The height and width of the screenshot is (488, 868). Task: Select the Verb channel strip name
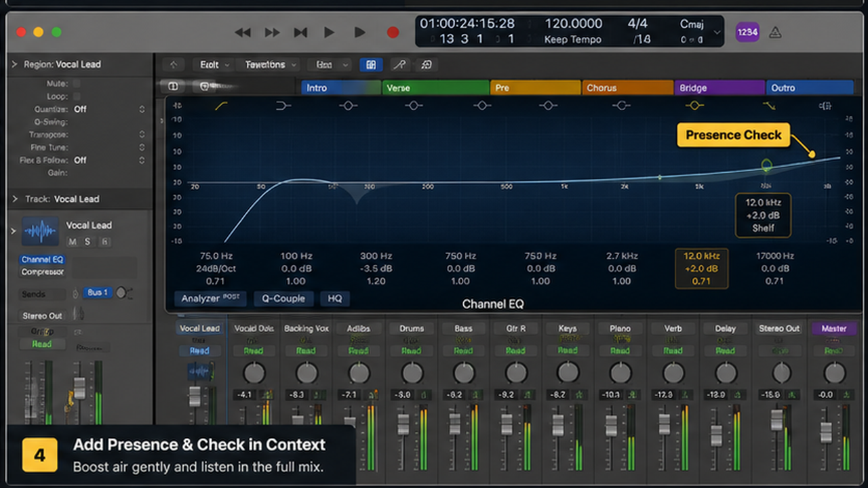click(x=673, y=329)
